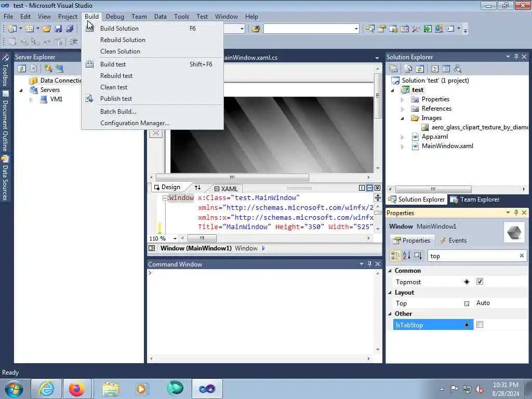Viewport: 532px width, 399px height.
Task: Click the Categorized view icon in Properties
Action: 395,255
